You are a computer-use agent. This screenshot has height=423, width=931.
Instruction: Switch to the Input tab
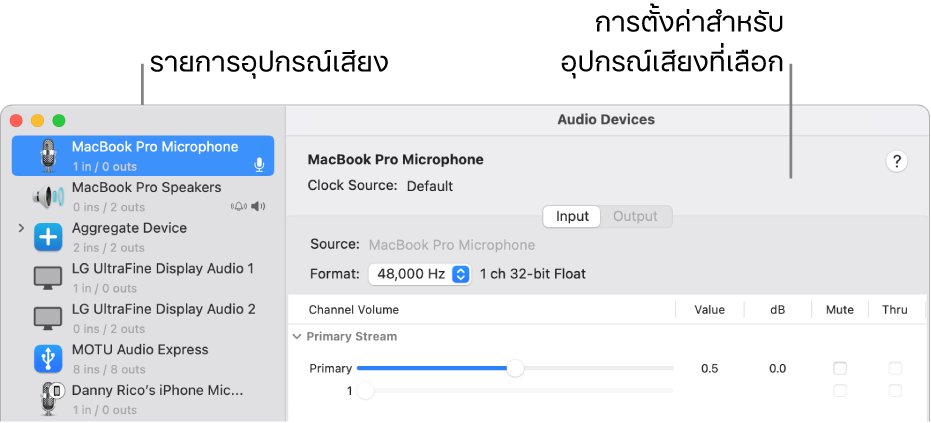(x=572, y=216)
